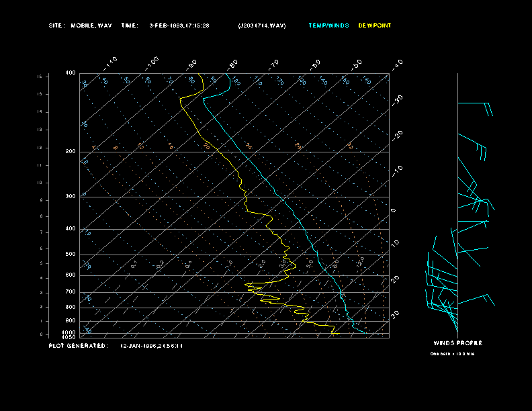Click the cyan 'TEMP/WINDS' legend label
Viewport: 532px width, 411px height.
pos(328,26)
